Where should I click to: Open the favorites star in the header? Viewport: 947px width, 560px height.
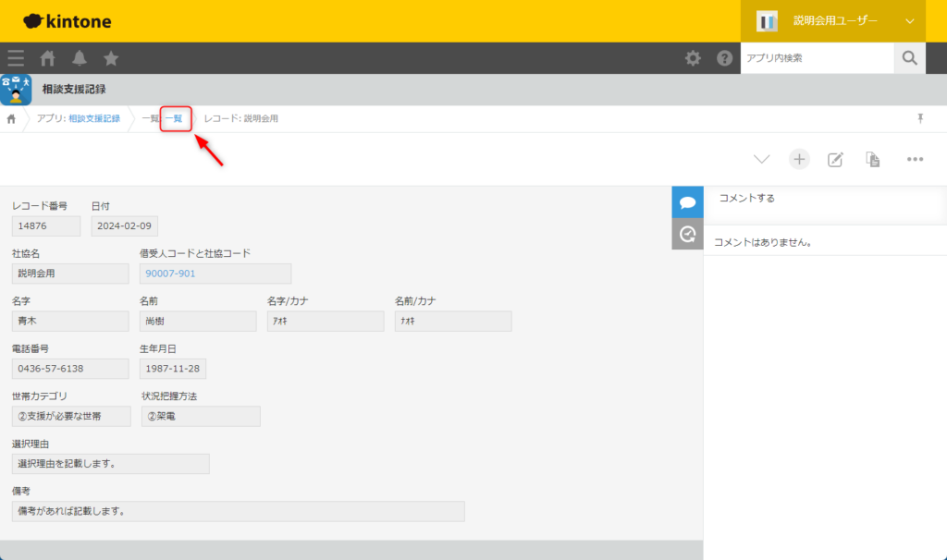tap(111, 58)
